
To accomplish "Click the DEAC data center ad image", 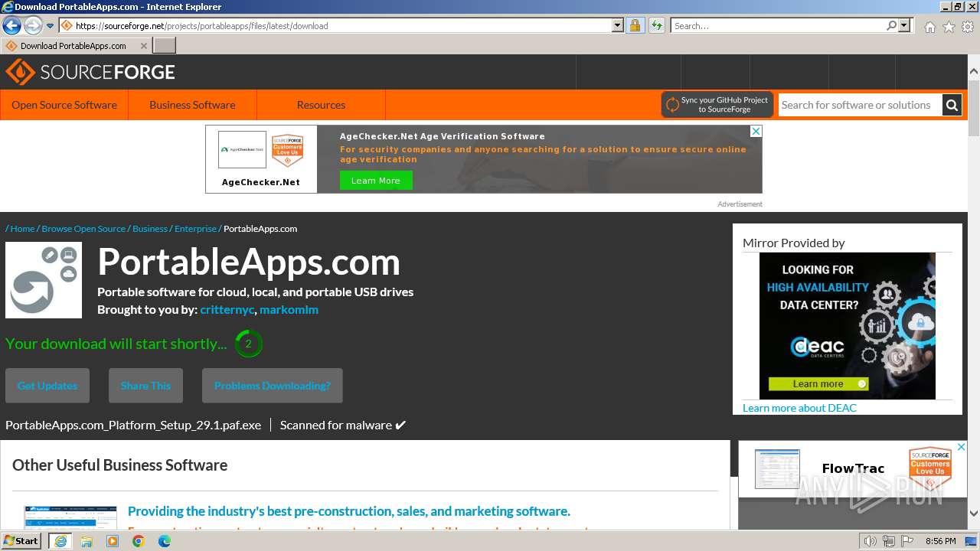I will [x=848, y=326].
